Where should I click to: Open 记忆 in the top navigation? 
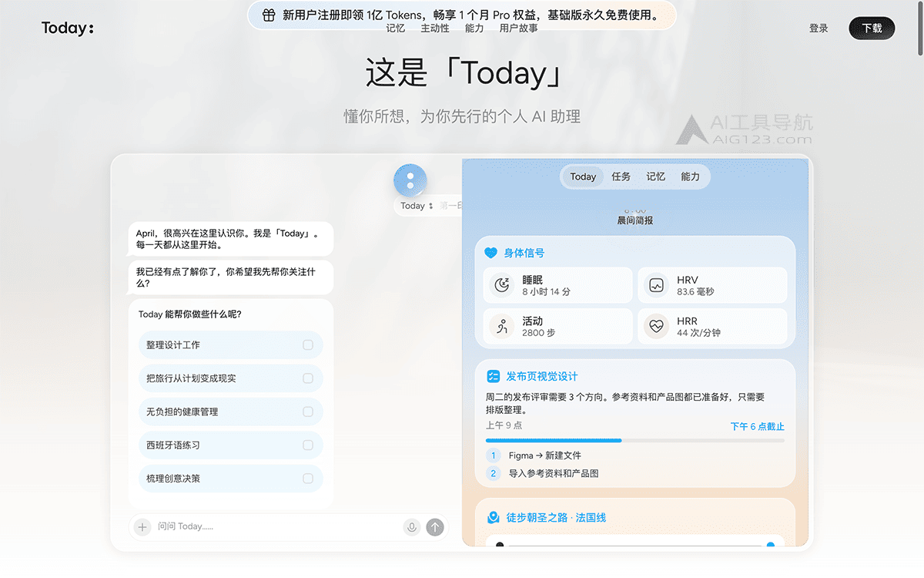tap(395, 29)
